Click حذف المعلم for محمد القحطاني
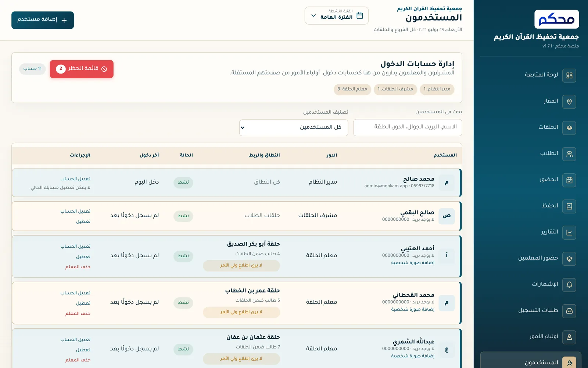Image resolution: width=588 pixels, height=368 pixels. point(78,314)
